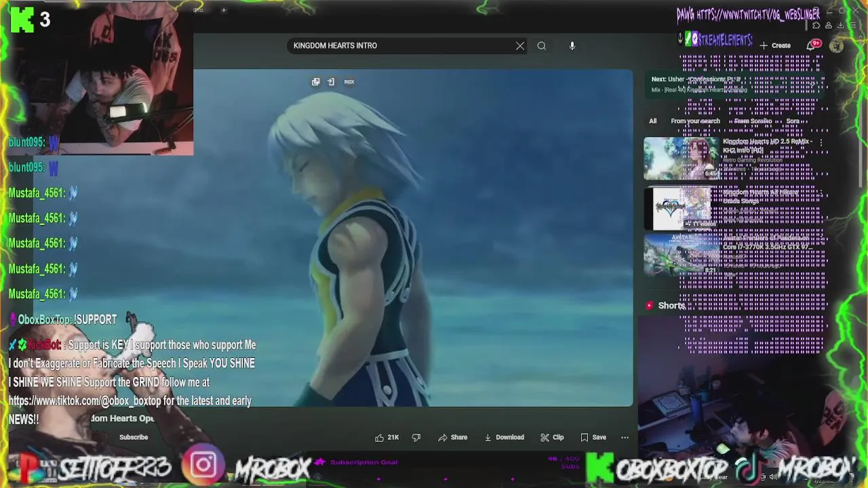Open the browser hamburger menu
This screenshot has height=488, width=868.
[852, 26]
